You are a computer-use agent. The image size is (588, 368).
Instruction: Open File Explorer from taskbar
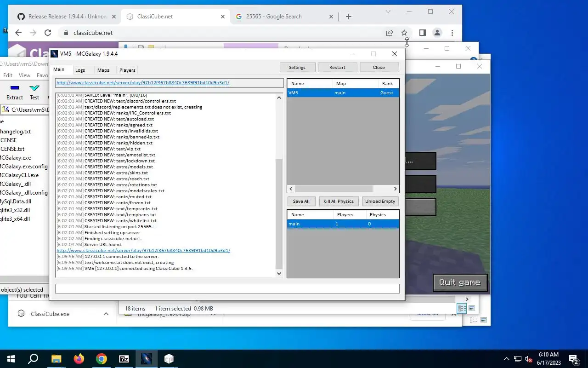pyautogui.click(x=56, y=359)
